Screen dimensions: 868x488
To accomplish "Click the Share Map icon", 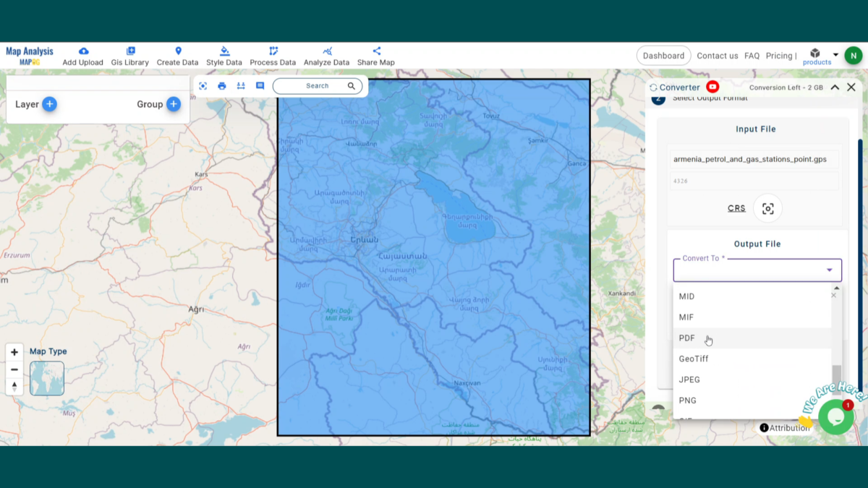I will [x=376, y=51].
